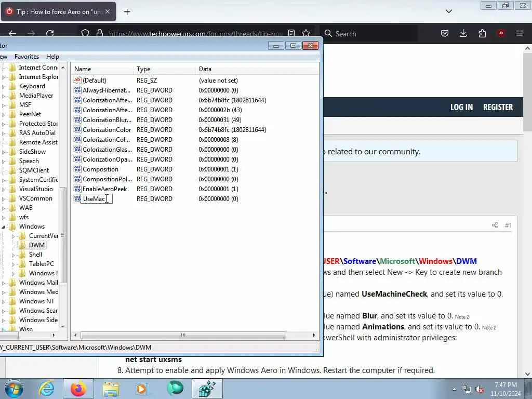The height and width of the screenshot is (399, 532).
Task: Open the Help menu in Registry Editor
Action: pos(52,57)
